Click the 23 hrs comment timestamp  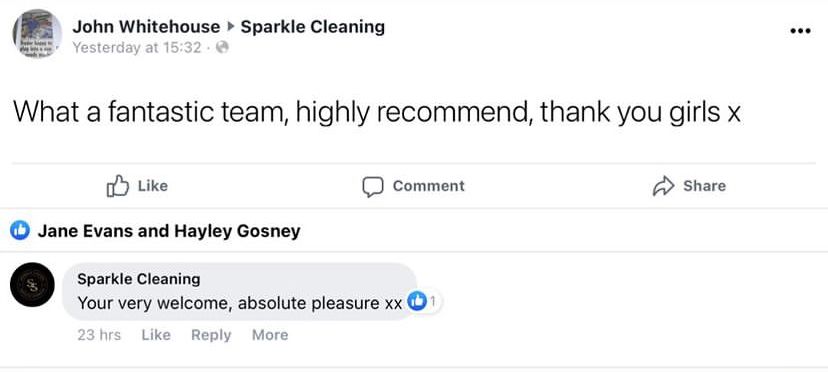[x=99, y=335]
